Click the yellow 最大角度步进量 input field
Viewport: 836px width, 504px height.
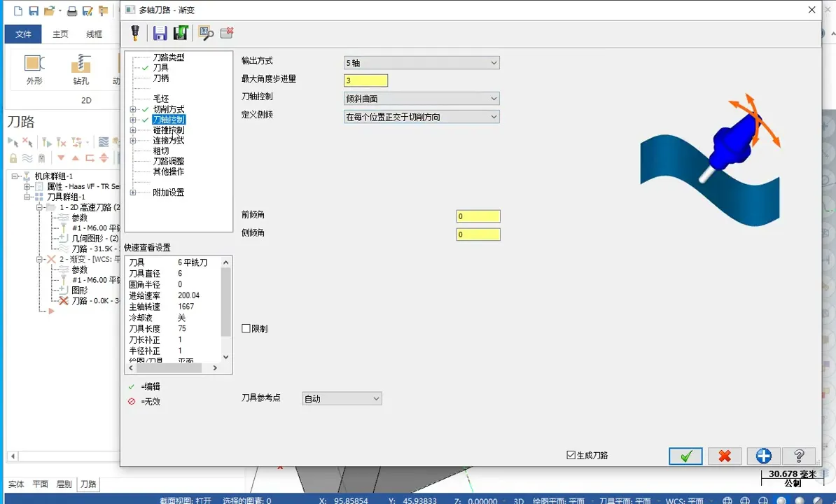click(x=365, y=80)
